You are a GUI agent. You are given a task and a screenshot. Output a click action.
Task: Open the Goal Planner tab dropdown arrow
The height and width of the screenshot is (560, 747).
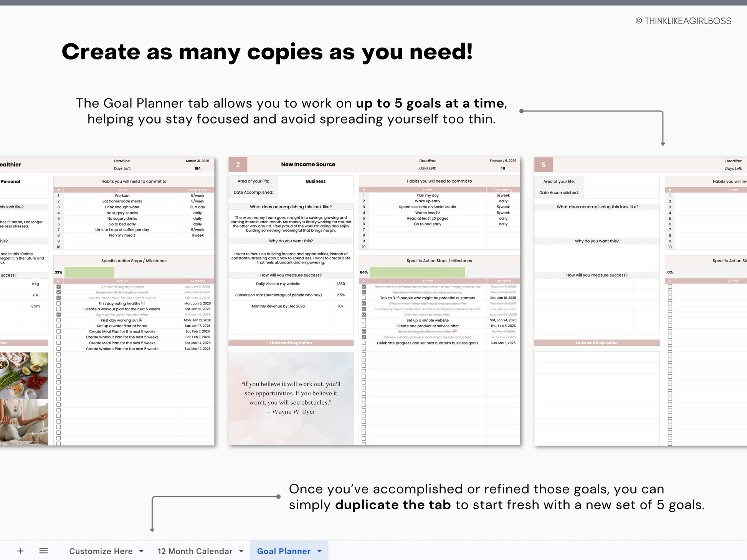319,551
